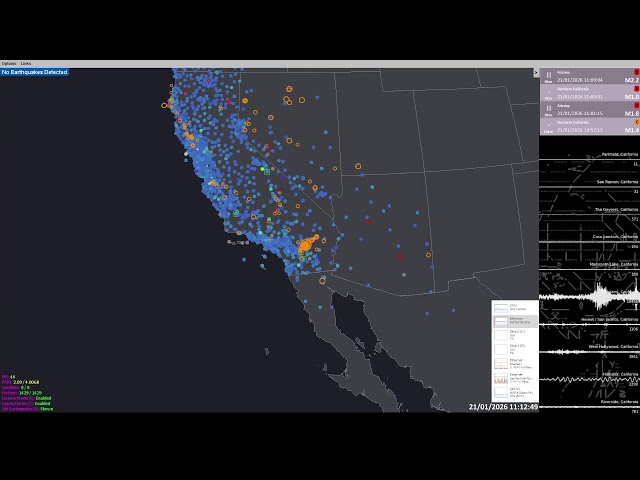Click red circle marker in eastern Arizona
This screenshot has height=480, width=640.
pyautogui.click(x=400, y=257)
